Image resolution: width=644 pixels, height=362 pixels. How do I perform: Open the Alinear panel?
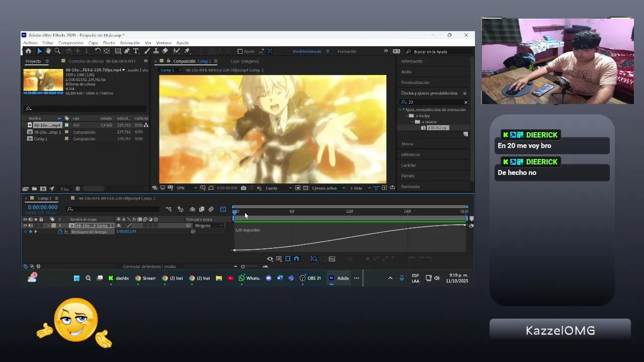(408, 144)
